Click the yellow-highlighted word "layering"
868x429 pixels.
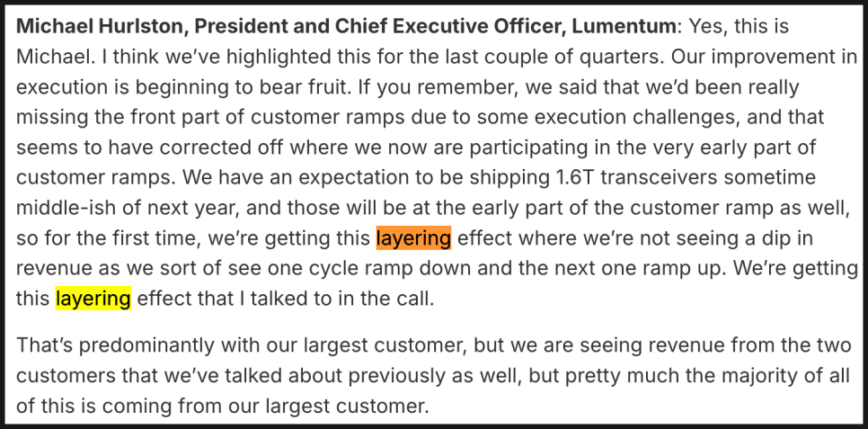coord(93,298)
